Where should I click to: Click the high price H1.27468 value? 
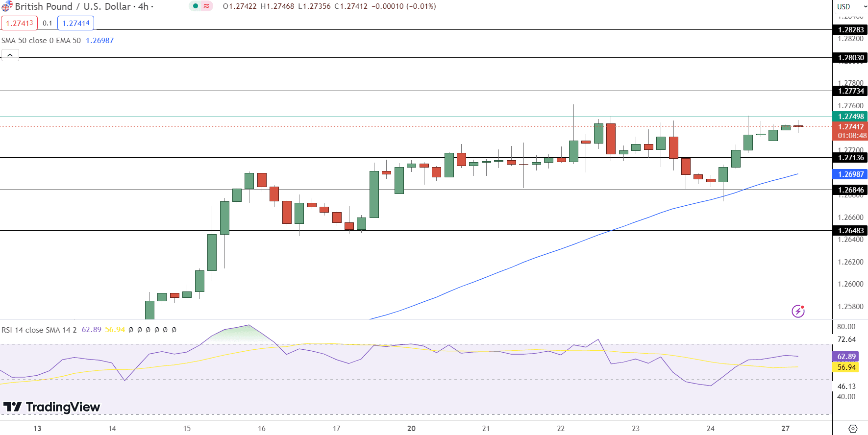click(x=277, y=6)
